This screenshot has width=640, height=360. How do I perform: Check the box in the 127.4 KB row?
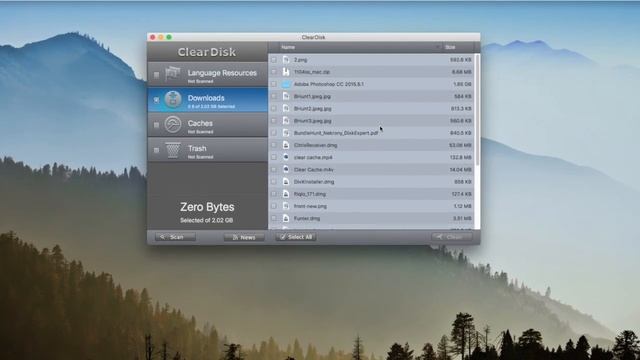point(274,194)
